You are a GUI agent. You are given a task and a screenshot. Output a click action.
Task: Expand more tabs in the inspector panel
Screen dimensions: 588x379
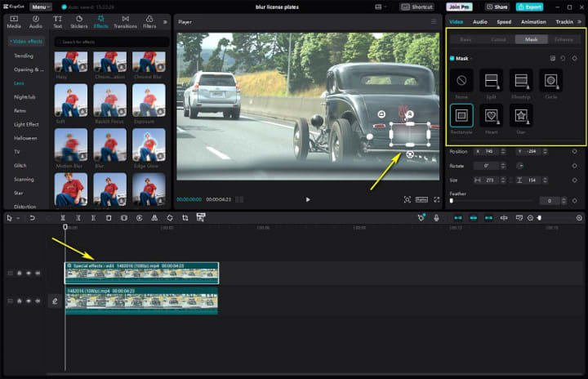pos(580,22)
